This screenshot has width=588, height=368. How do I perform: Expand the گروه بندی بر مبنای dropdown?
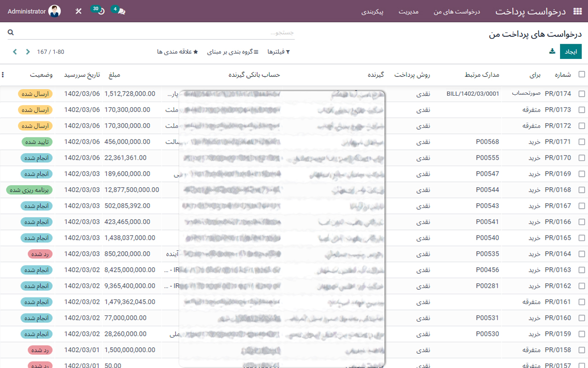tap(233, 52)
